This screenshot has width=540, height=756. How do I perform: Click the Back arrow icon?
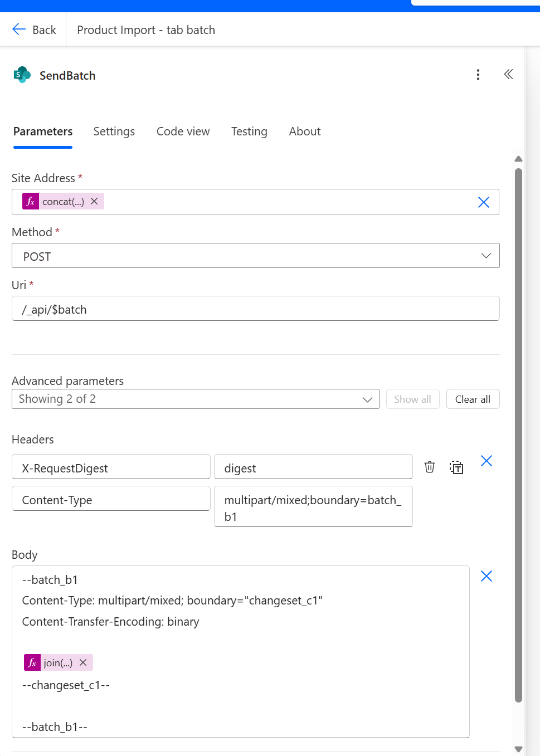(19, 30)
